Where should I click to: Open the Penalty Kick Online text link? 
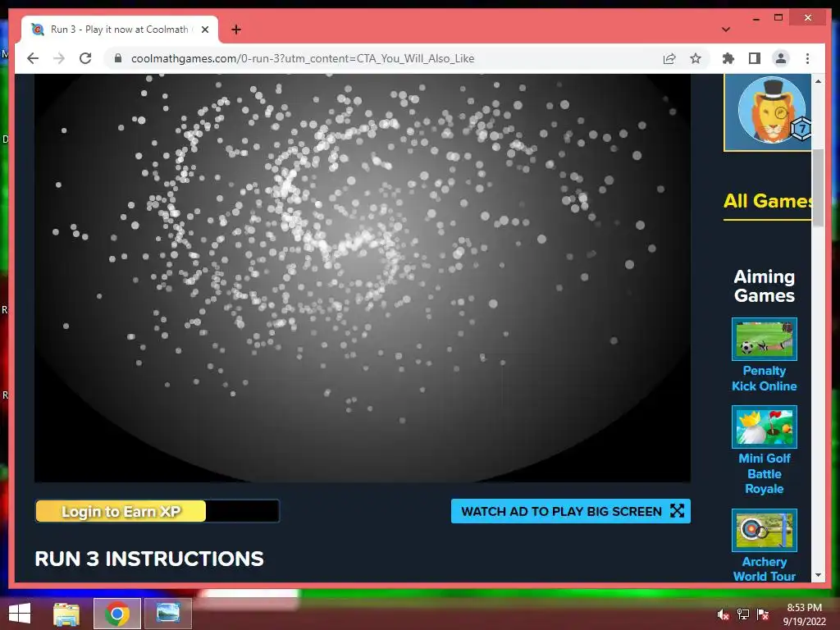tap(764, 378)
